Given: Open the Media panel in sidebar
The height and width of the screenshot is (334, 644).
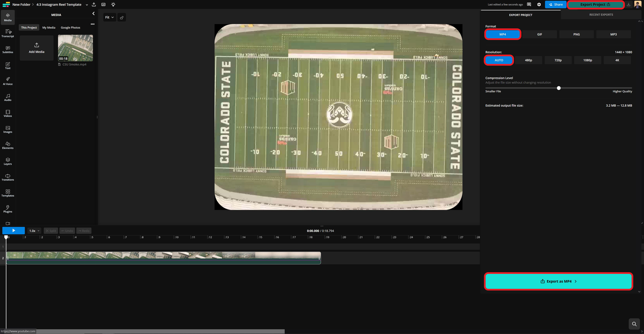Looking at the screenshot, I should click(x=8, y=17).
